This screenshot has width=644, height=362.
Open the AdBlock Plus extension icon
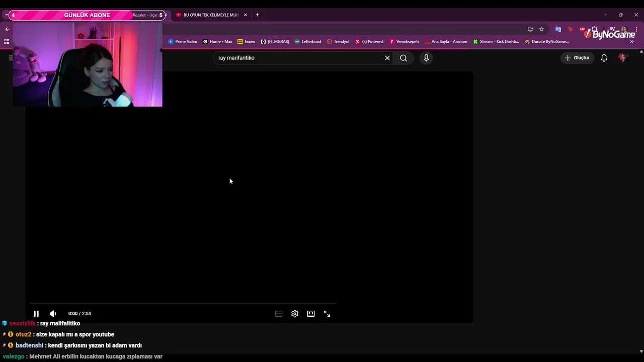pos(582,29)
